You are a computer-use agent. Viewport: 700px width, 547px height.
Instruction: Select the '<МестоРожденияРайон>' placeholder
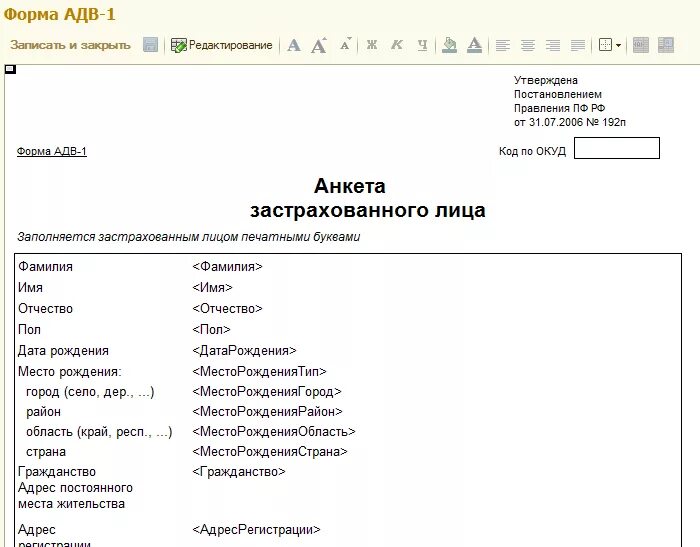[x=267, y=412]
